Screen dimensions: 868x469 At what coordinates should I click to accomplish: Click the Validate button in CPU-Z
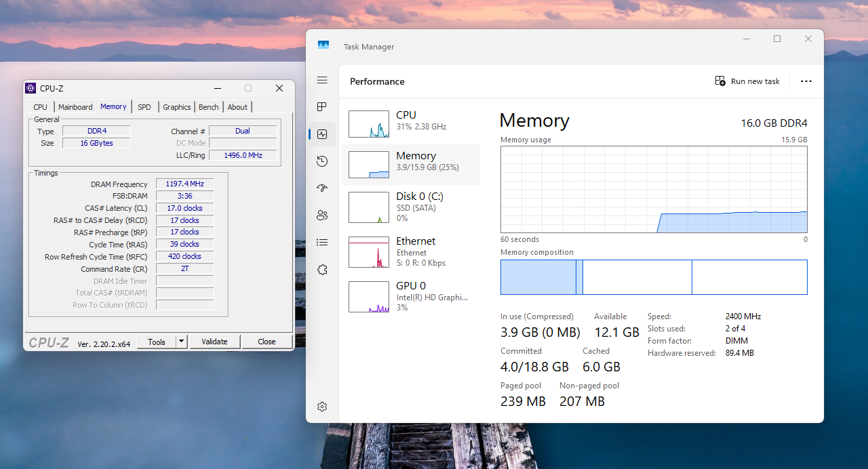coord(214,342)
